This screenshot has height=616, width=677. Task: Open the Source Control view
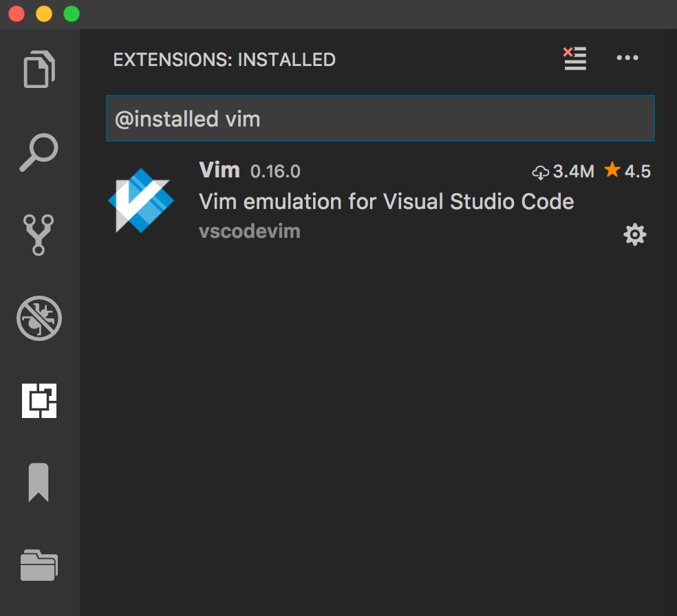tap(39, 235)
